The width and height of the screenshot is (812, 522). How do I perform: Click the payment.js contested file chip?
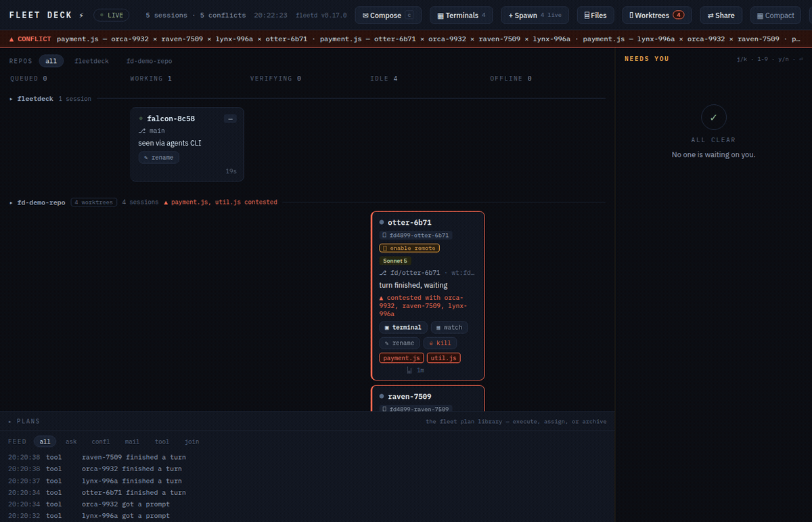pyautogui.click(x=401, y=358)
